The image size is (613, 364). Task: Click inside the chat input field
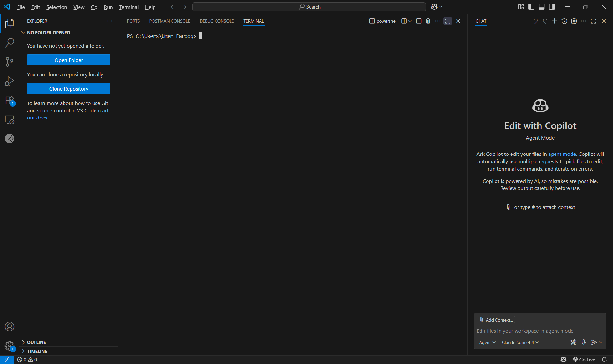540,331
